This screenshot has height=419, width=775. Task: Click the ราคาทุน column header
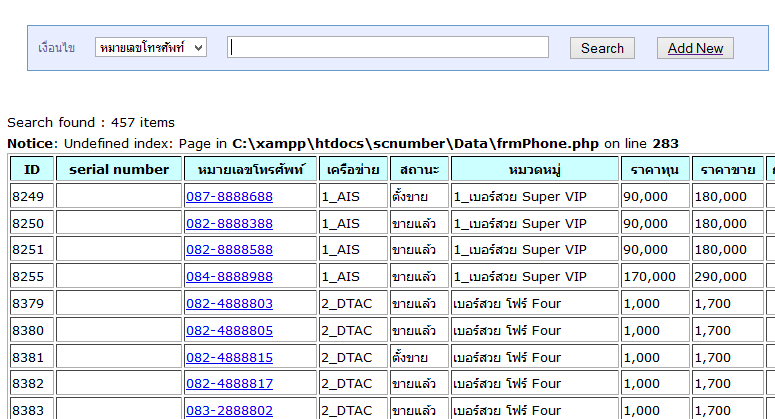(655, 169)
